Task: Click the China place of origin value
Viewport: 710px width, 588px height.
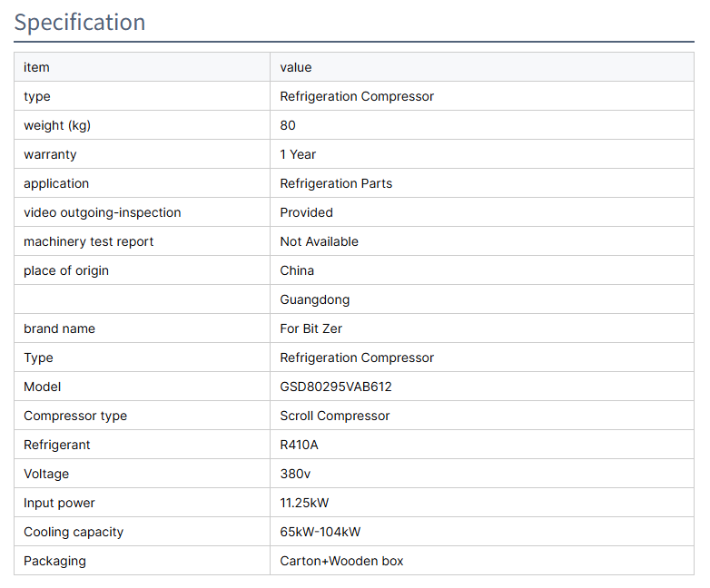Action: (x=297, y=270)
